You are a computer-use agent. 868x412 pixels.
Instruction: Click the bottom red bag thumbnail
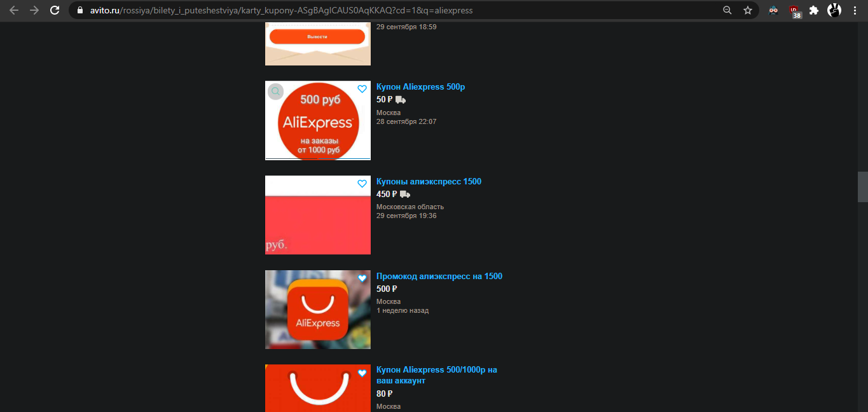click(x=318, y=388)
